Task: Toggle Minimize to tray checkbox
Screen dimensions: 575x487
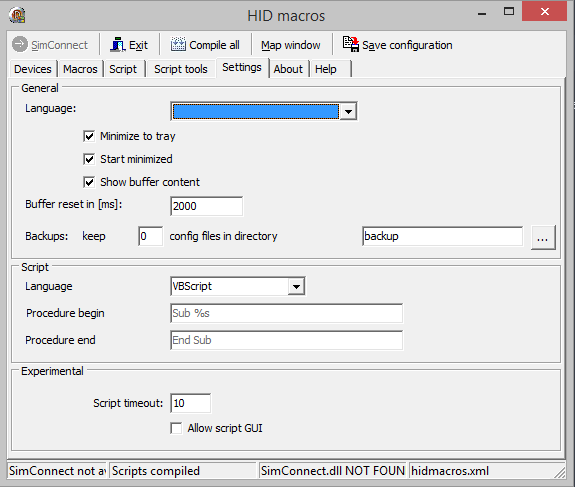Action: point(89,136)
